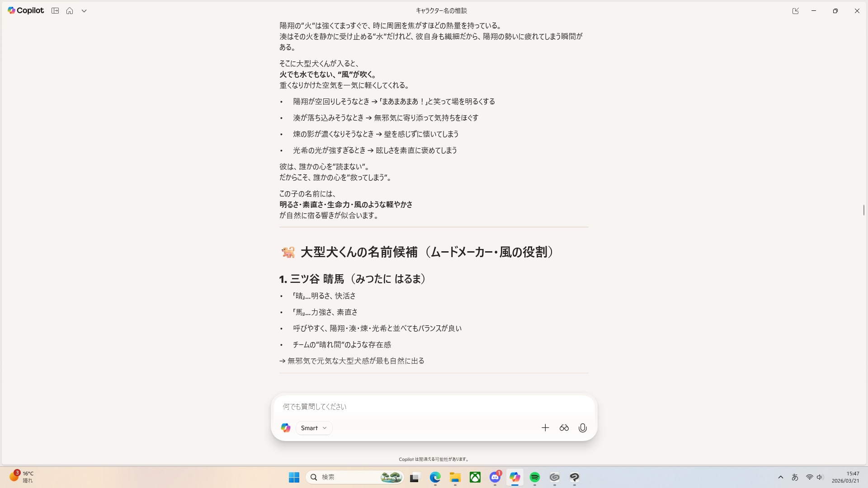Go to Copilot home icon
Viewport: 868px width, 488px height.
coord(70,11)
